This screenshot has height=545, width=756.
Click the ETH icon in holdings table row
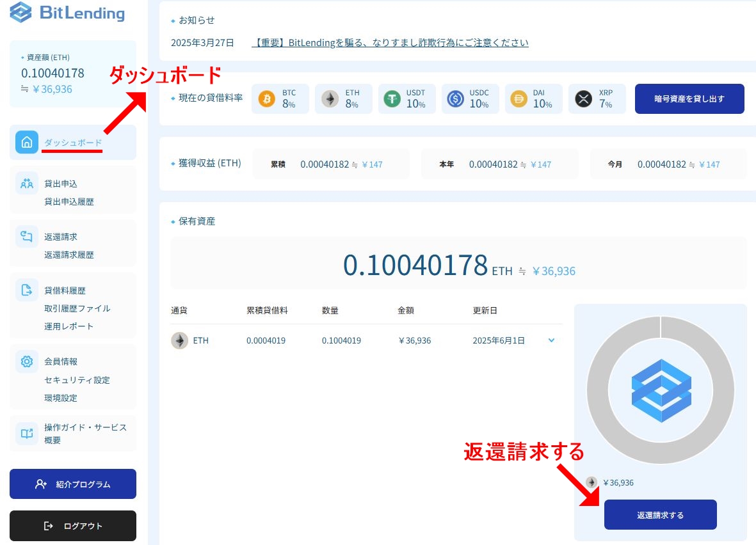(180, 340)
